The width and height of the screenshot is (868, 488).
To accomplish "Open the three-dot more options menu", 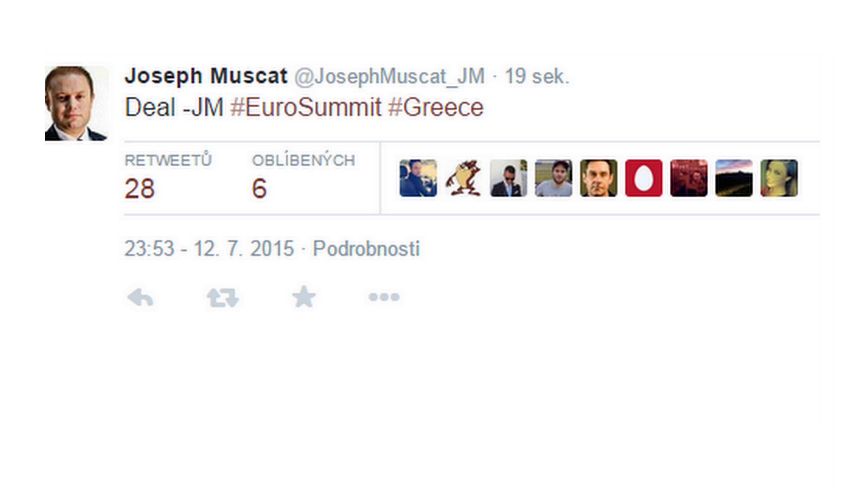I will pyautogui.click(x=384, y=297).
